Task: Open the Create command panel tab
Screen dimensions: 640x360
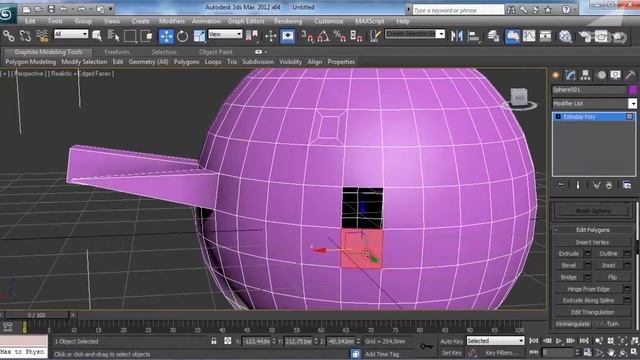Action: (x=556, y=75)
